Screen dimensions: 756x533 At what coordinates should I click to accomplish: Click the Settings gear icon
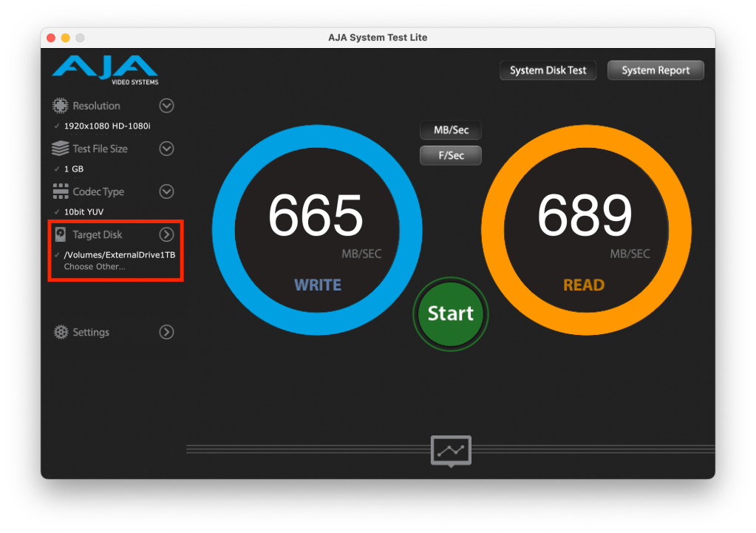(x=61, y=333)
